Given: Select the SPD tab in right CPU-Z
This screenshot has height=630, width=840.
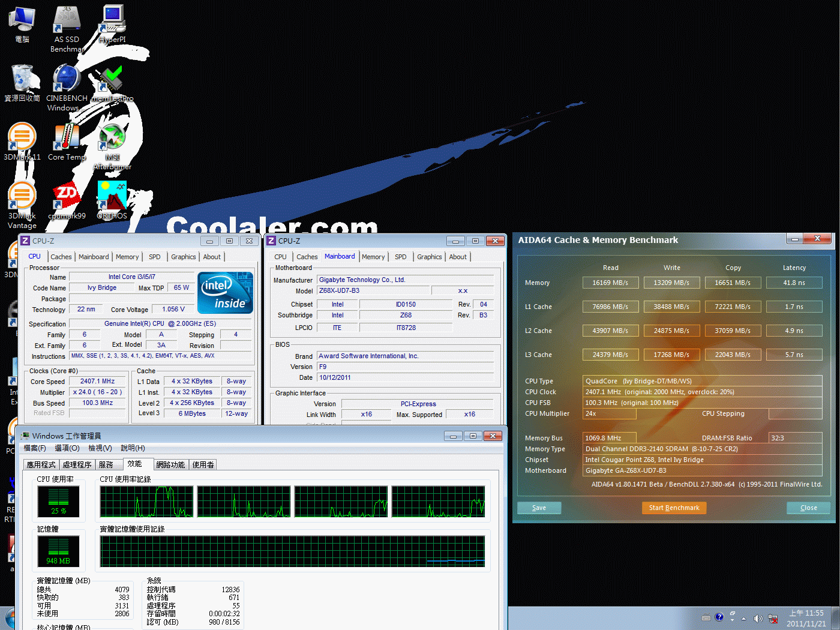Looking at the screenshot, I should tap(400, 257).
